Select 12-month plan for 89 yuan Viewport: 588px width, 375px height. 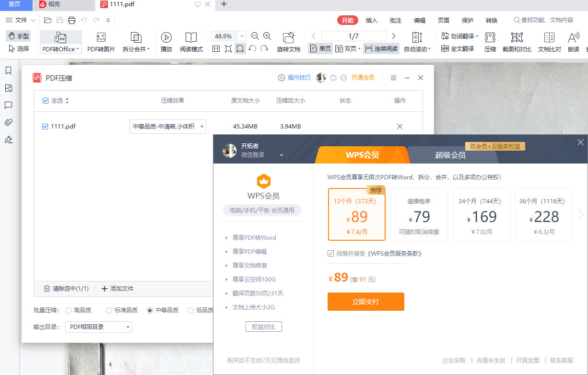click(357, 214)
